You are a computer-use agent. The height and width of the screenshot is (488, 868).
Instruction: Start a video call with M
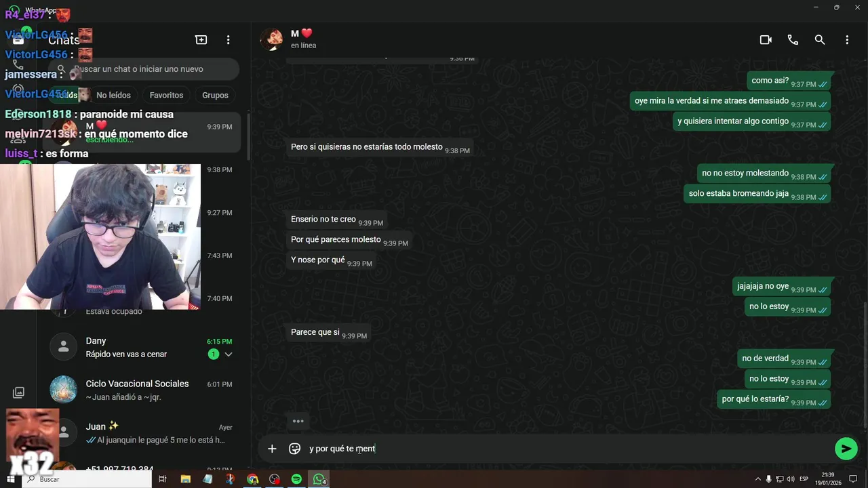coord(766,40)
